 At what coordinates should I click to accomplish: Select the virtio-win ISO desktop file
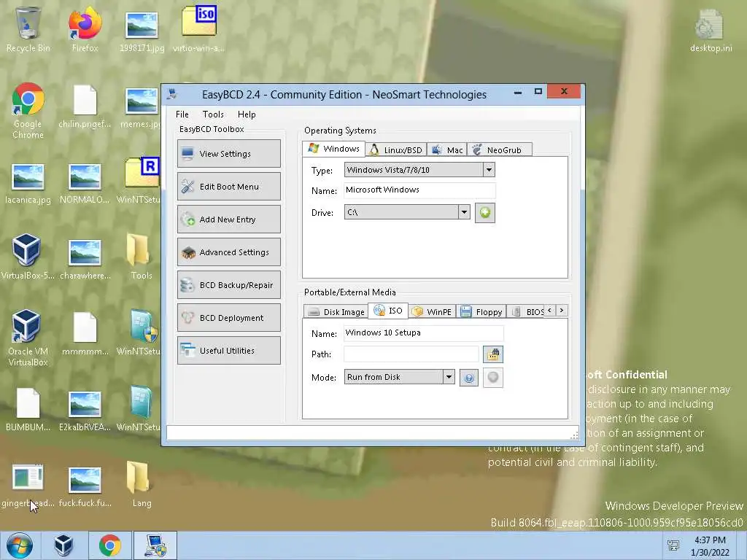tap(198, 28)
